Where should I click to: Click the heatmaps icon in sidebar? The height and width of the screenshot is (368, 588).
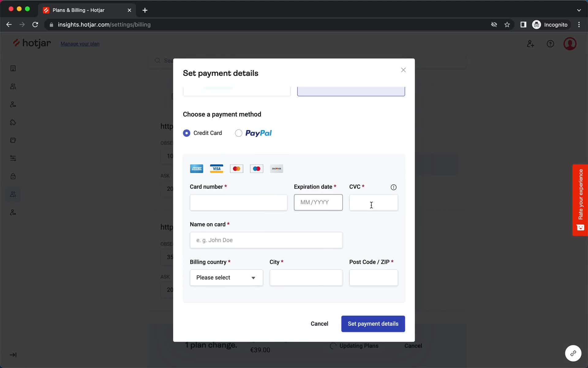(12, 68)
